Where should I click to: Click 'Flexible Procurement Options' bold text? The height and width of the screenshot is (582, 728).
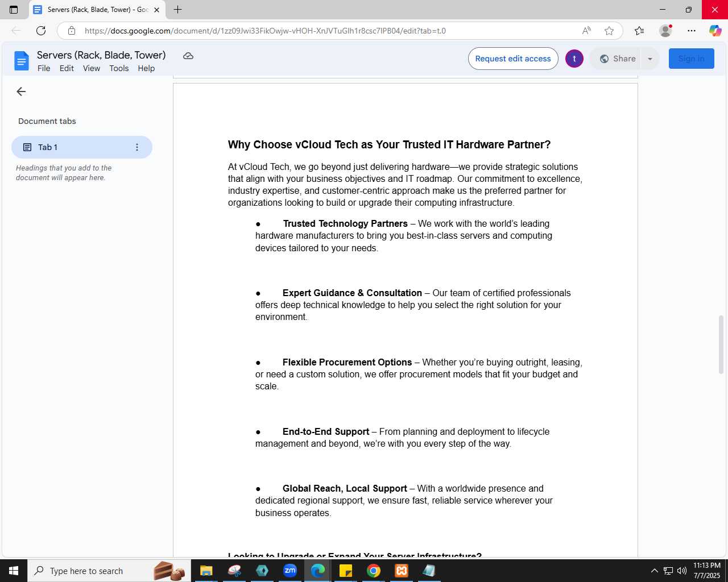(x=347, y=362)
